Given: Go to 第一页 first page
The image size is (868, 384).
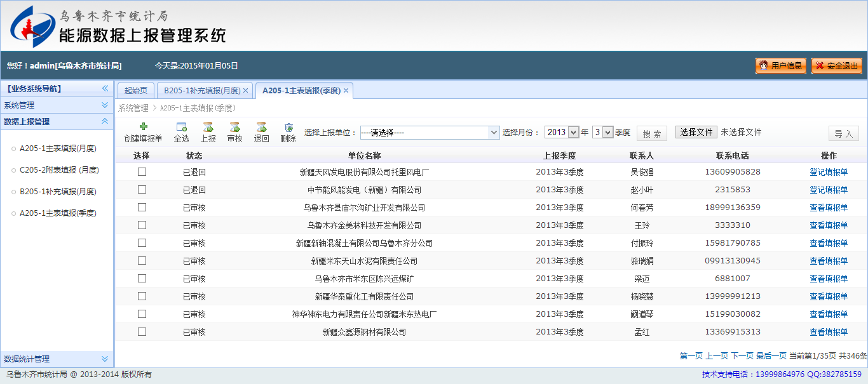Looking at the screenshot, I should pos(691,356).
